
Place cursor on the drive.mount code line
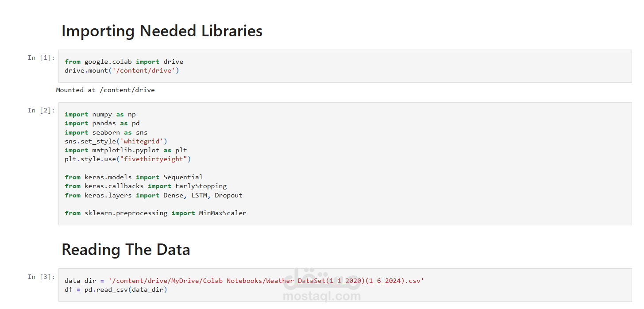tap(122, 70)
